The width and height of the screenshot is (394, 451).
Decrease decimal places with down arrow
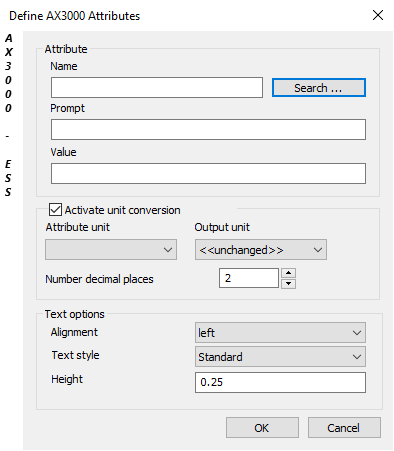[x=288, y=284]
